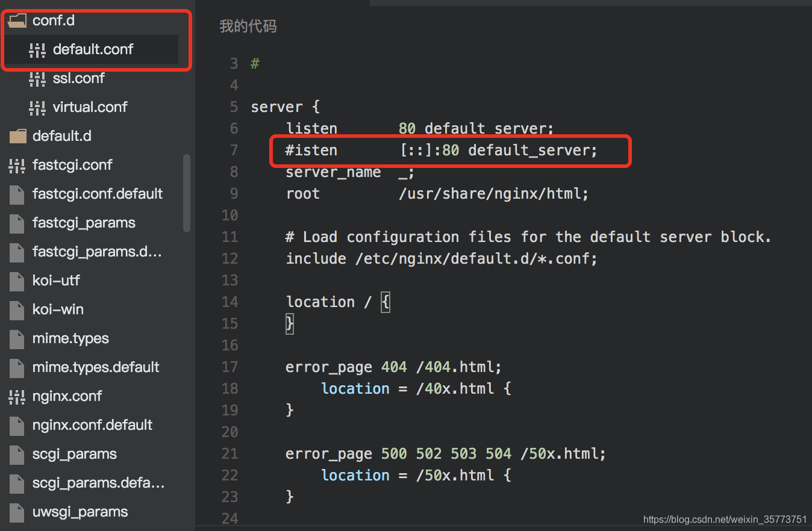This screenshot has width=812, height=531.
Task: Click the 我的代码 heading above the editor
Action: pyautogui.click(x=248, y=26)
